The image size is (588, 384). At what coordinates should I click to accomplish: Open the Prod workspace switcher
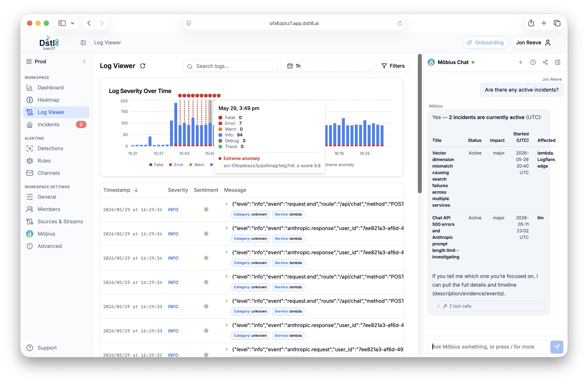(56, 62)
